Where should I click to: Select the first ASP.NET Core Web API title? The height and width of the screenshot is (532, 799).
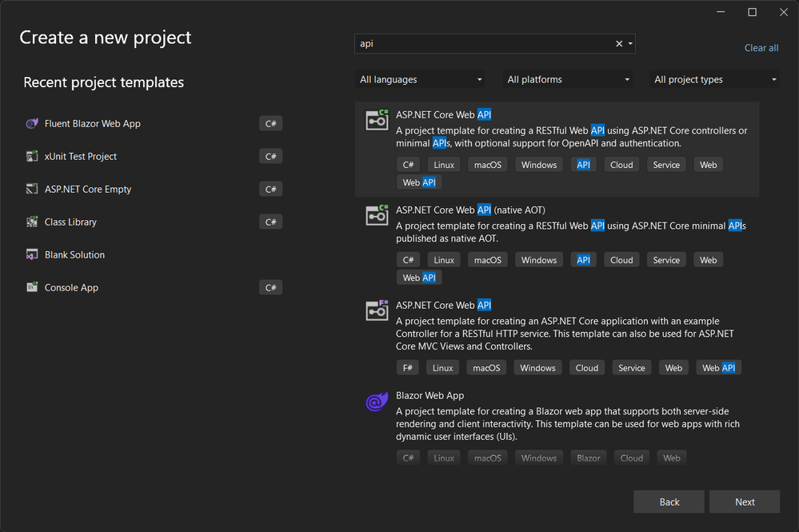tap(443, 114)
